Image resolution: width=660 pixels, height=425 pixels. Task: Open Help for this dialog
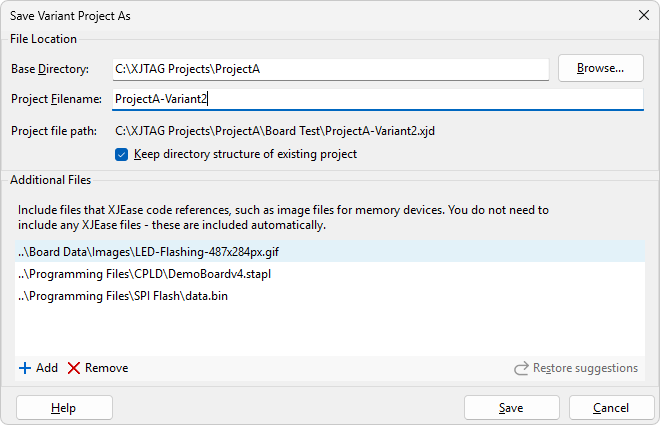pyautogui.click(x=64, y=408)
